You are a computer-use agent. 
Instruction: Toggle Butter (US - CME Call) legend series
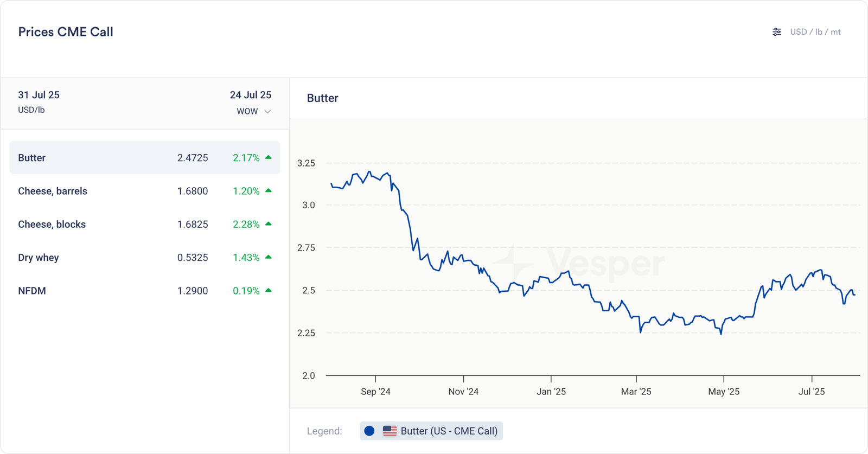pos(449,431)
